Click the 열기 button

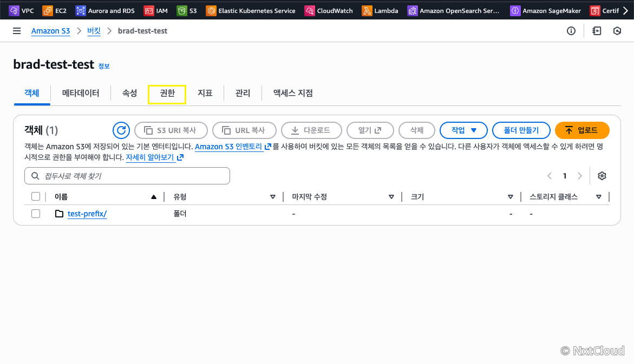click(x=370, y=130)
